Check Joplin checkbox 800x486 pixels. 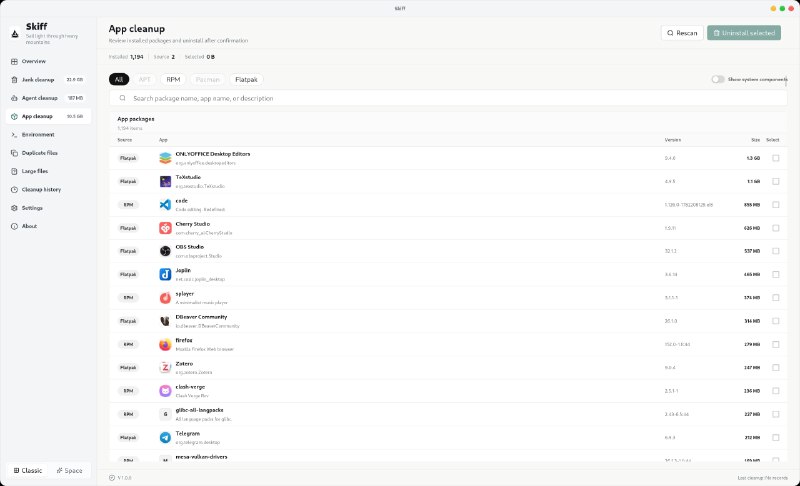tap(776, 274)
